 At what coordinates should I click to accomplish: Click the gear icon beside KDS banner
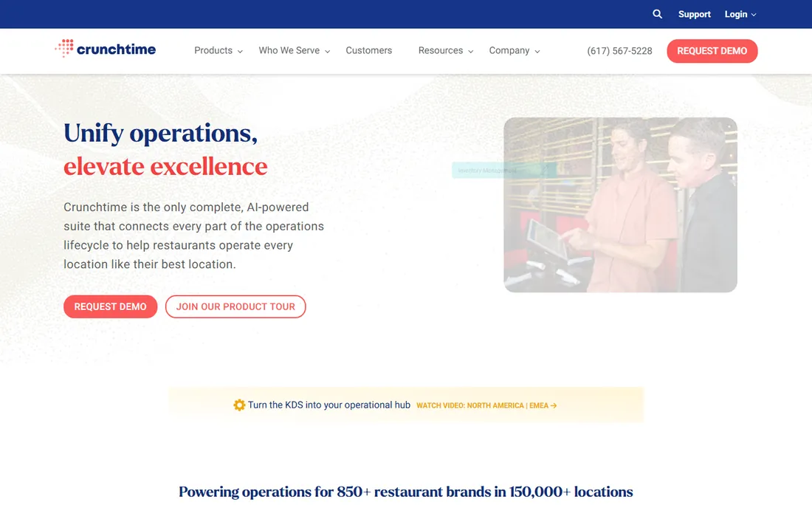coord(239,405)
